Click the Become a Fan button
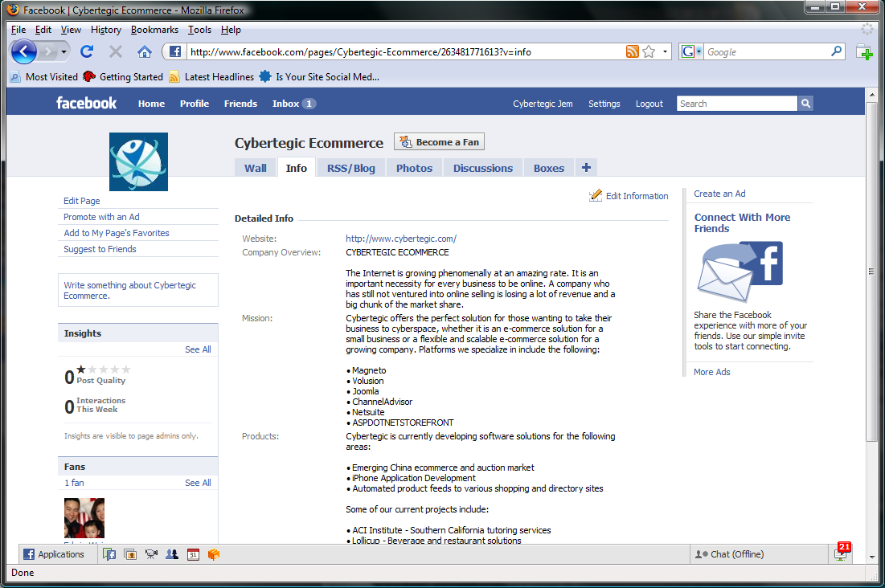The height and width of the screenshot is (588, 885). tap(439, 142)
